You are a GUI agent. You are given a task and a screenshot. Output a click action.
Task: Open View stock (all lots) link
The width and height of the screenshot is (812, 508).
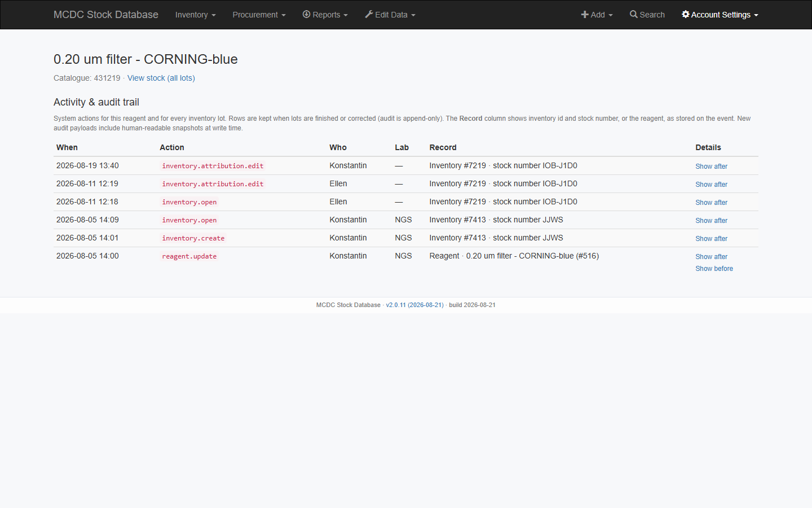pos(161,78)
